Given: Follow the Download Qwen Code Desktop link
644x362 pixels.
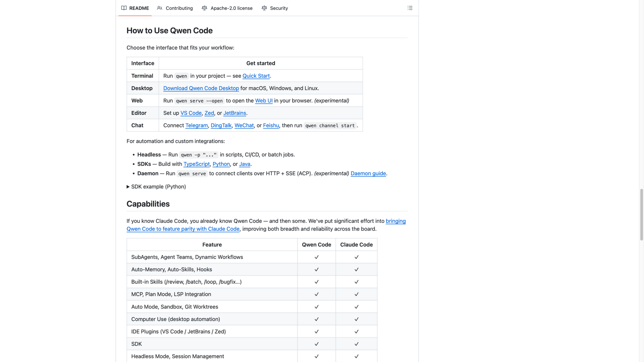Looking at the screenshot, I should pos(201,88).
